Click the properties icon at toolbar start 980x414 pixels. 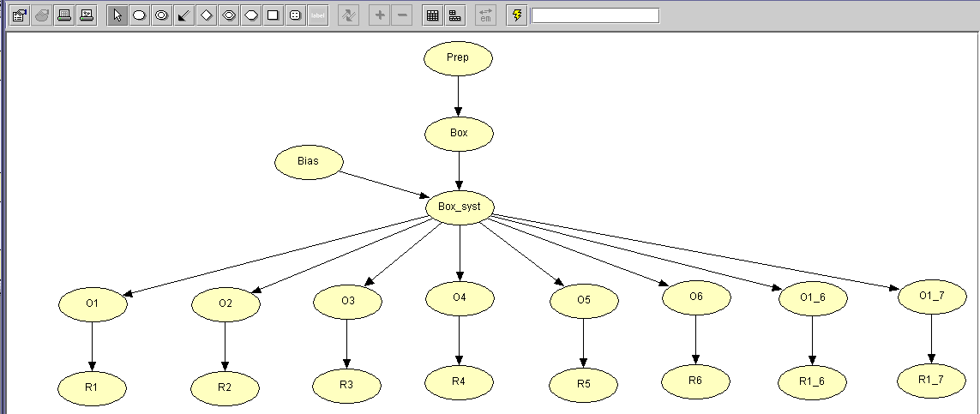pos(19,15)
